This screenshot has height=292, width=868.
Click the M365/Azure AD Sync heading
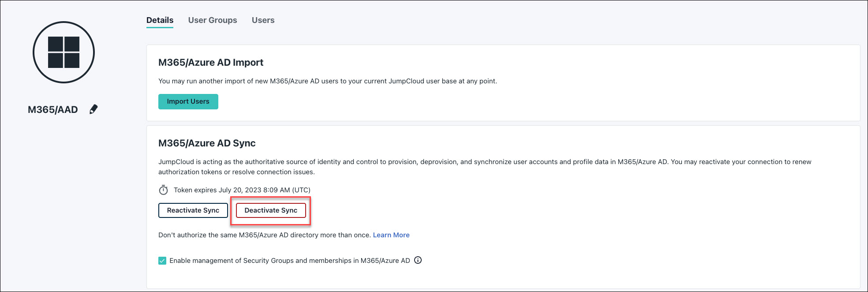tap(207, 143)
